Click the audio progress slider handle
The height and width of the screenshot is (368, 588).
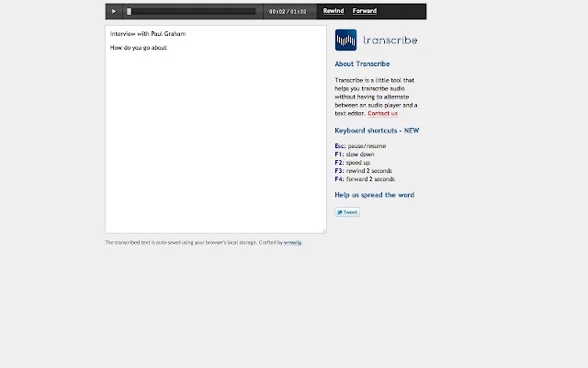129,12
